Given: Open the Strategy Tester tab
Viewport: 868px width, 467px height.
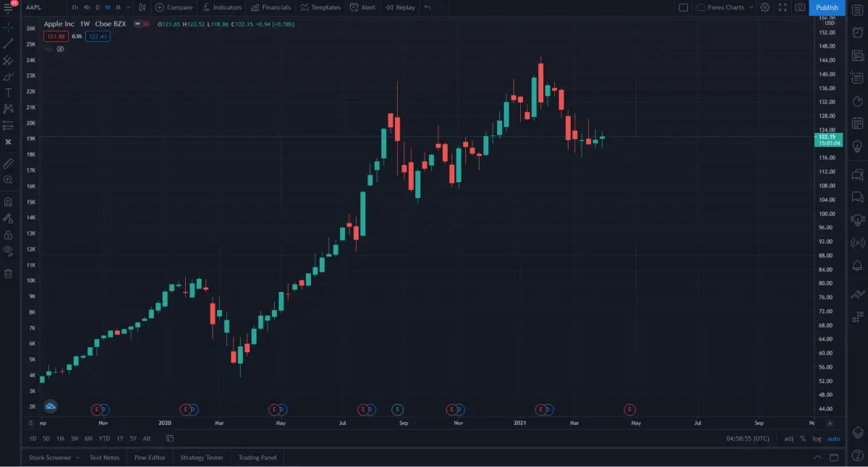Looking at the screenshot, I should click(202, 456).
